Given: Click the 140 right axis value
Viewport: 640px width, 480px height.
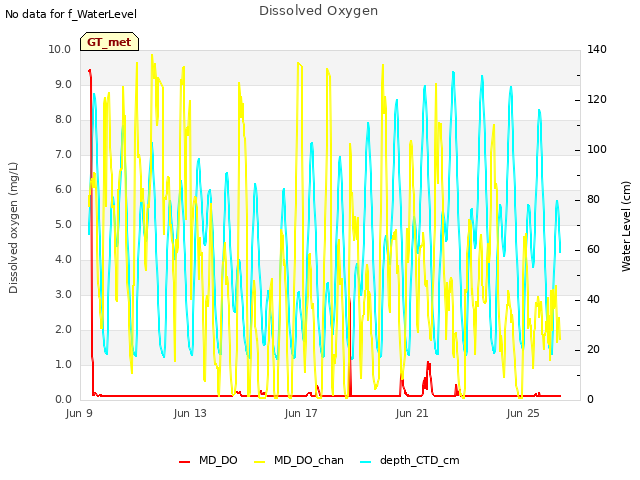Looking at the screenshot, I should tap(597, 49).
